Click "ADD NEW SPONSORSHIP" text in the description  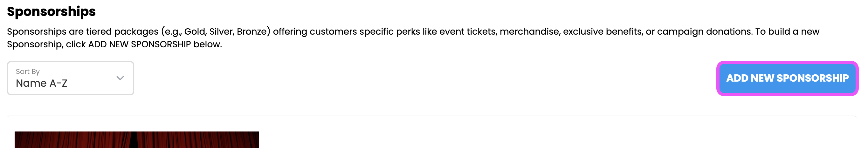coord(140,44)
